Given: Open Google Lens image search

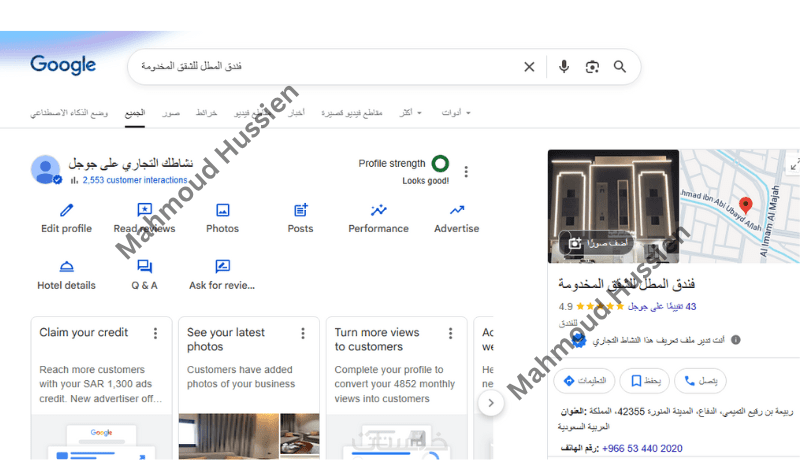Looking at the screenshot, I should pos(592,67).
